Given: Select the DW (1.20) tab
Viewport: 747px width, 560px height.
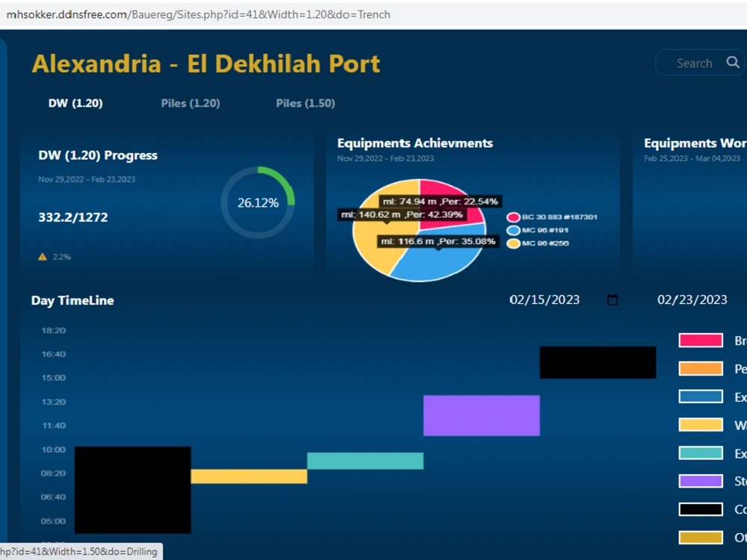Looking at the screenshot, I should [x=75, y=103].
